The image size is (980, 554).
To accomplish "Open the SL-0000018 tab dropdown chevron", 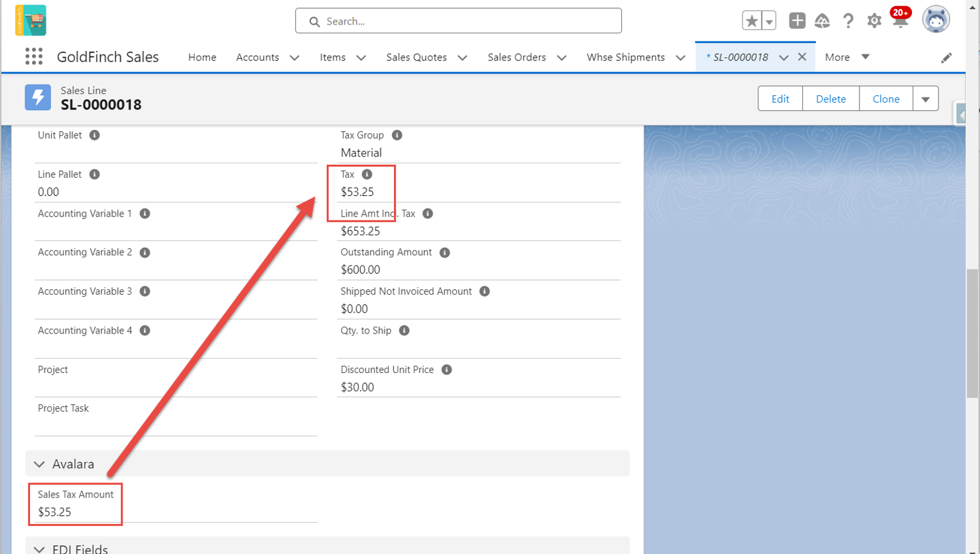I will (783, 58).
